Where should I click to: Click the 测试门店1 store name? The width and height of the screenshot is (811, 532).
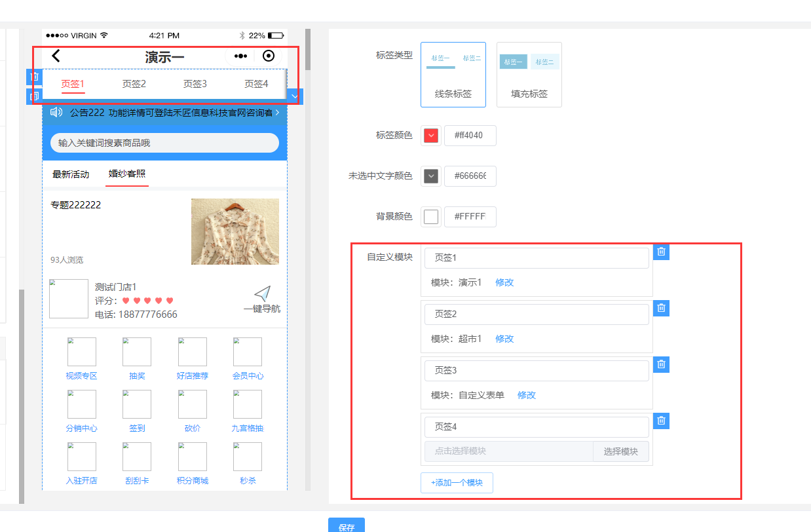(116, 287)
